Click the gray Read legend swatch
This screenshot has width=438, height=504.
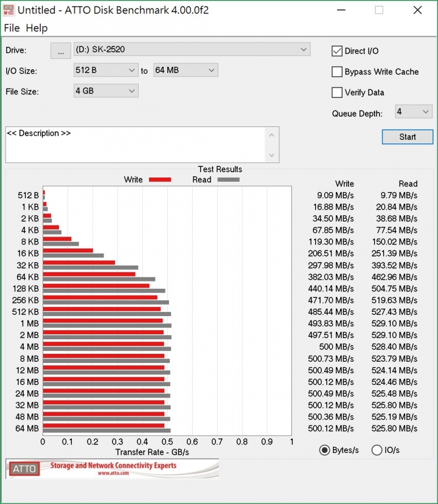228,180
